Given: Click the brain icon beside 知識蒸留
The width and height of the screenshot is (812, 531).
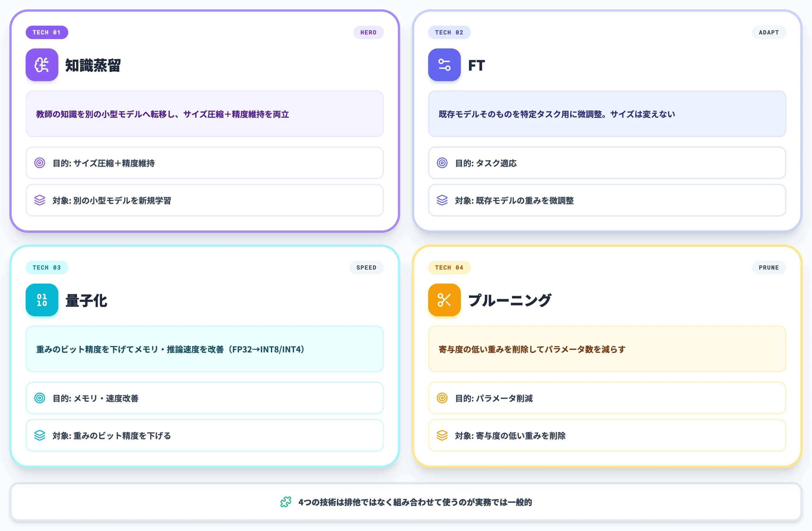Looking at the screenshot, I should (x=42, y=65).
